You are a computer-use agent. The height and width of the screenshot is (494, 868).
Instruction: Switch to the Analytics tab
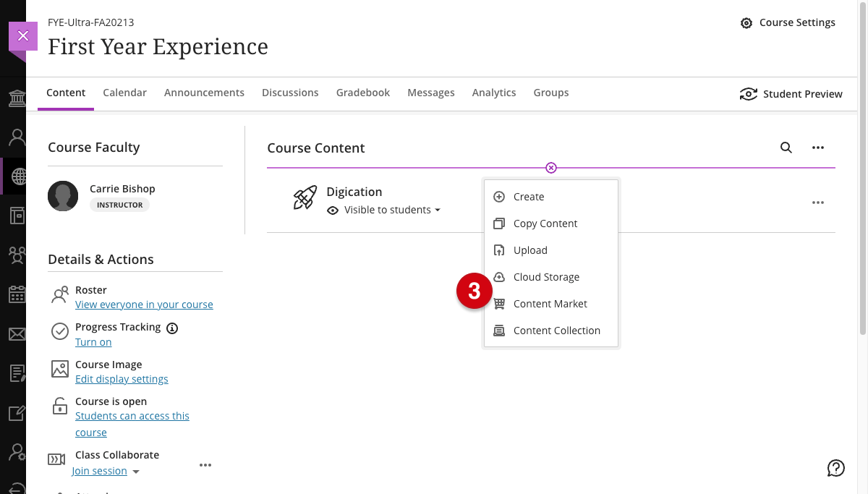494,93
